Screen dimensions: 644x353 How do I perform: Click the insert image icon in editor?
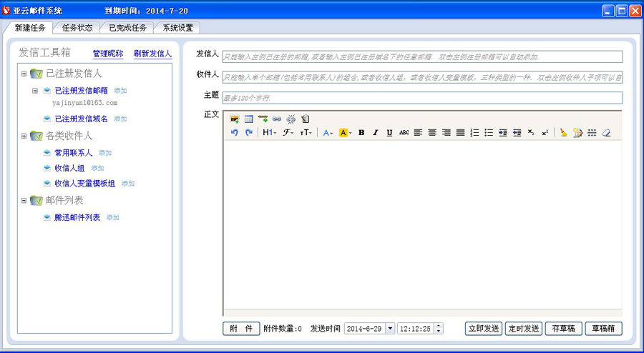[x=234, y=119]
